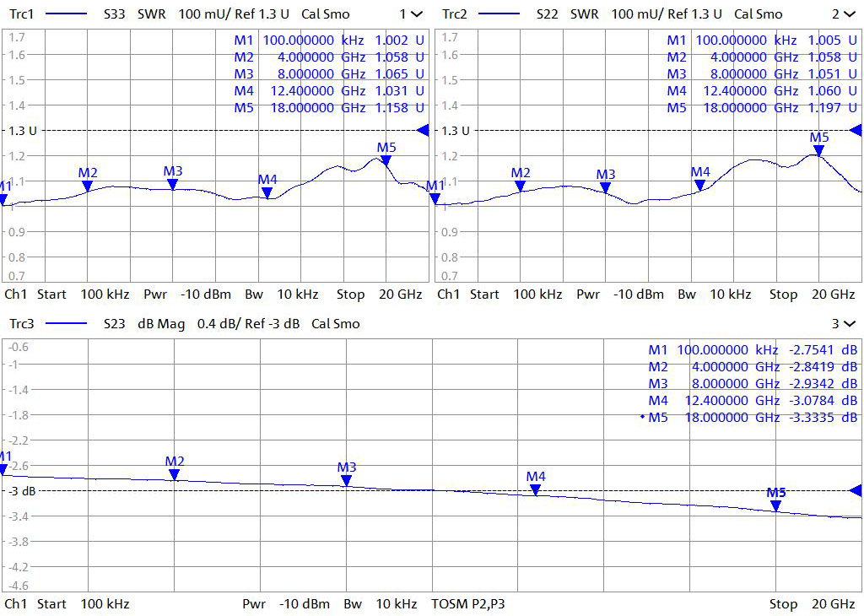This screenshot has width=864, height=616.
Task: Pick marker M3 on the S33 SWR curve
Action: point(172,184)
